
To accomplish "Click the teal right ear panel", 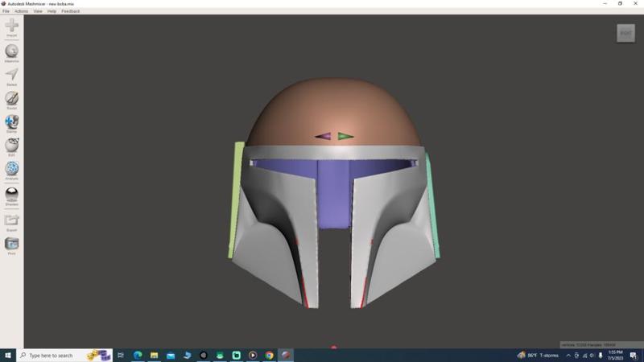I will pos(433,205).
